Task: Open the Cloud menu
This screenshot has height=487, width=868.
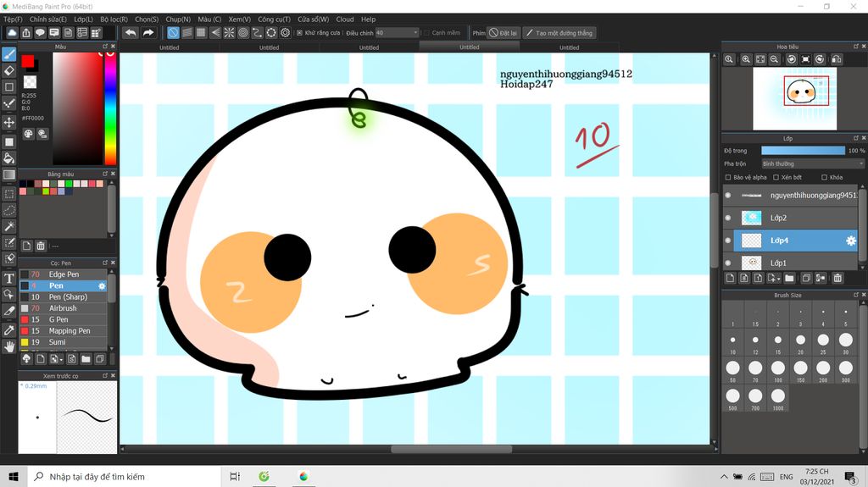Action: [345, 19]
